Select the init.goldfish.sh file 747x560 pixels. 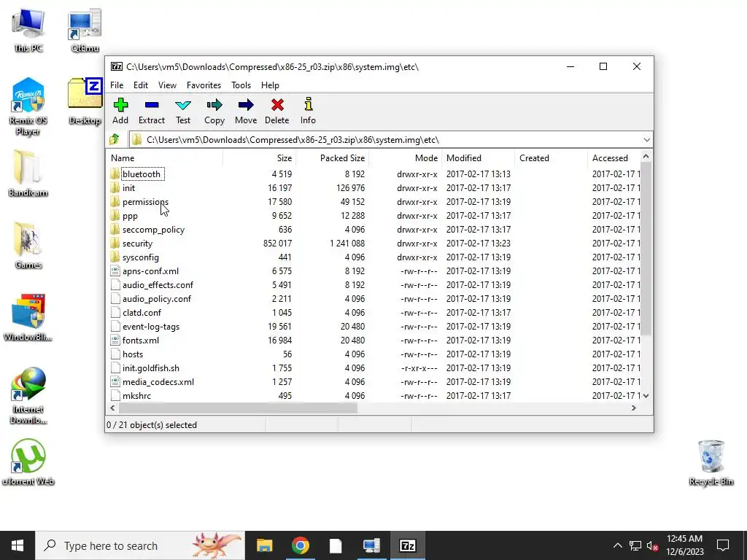pyautogui.click(x=150, y=367)
